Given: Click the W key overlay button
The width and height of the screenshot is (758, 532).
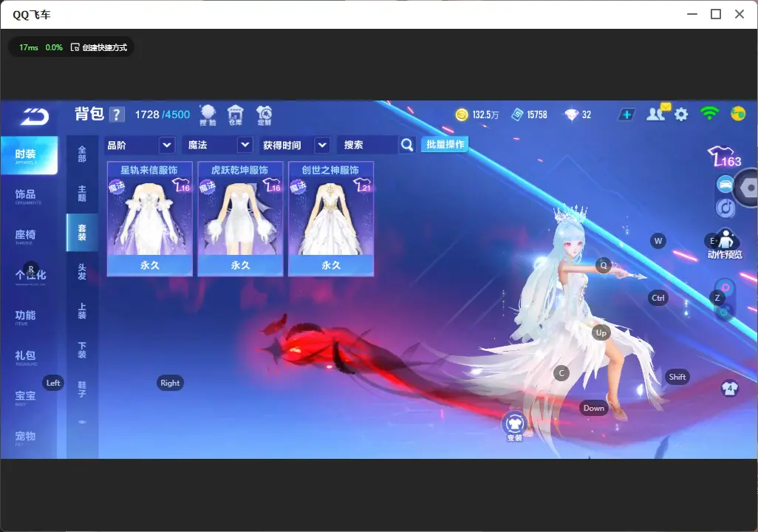Looking at the screenshot, I should pos(658,241).
